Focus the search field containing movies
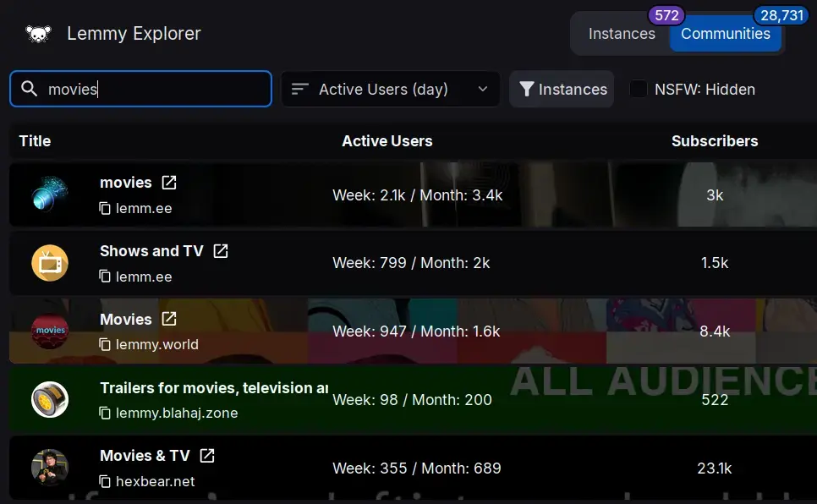Viewport: 817px width, 504px height. [x=140, y=89]
